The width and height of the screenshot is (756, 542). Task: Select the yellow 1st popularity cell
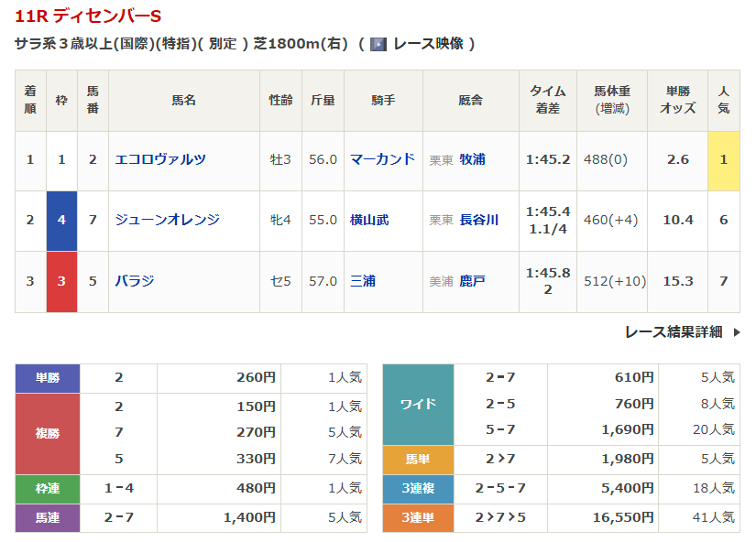point(723,159)
